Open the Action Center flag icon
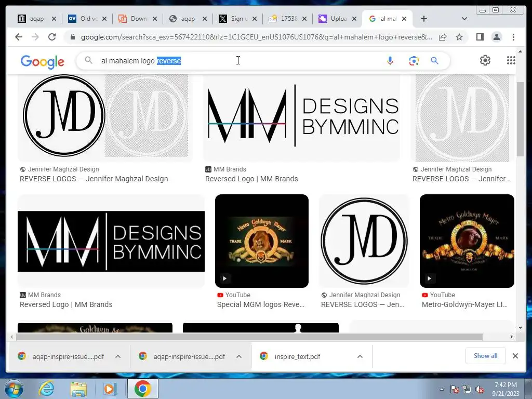 point(454,389)
